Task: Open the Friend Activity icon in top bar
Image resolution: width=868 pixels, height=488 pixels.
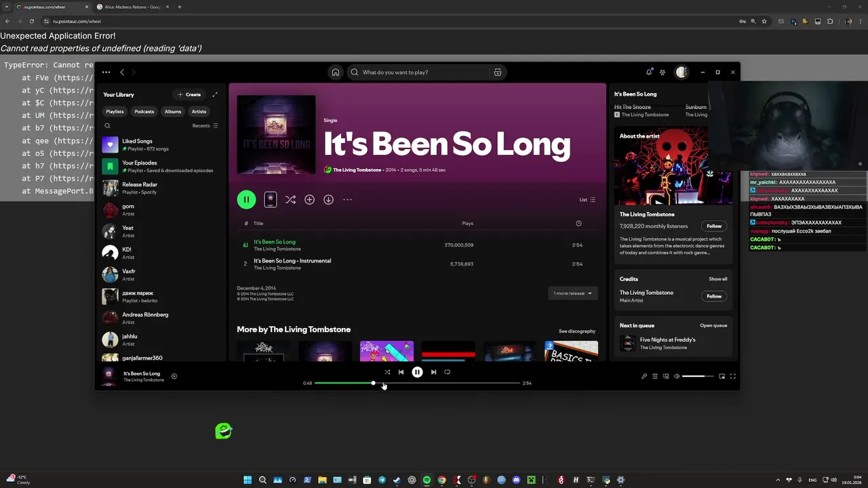Action: pos(663,72)
